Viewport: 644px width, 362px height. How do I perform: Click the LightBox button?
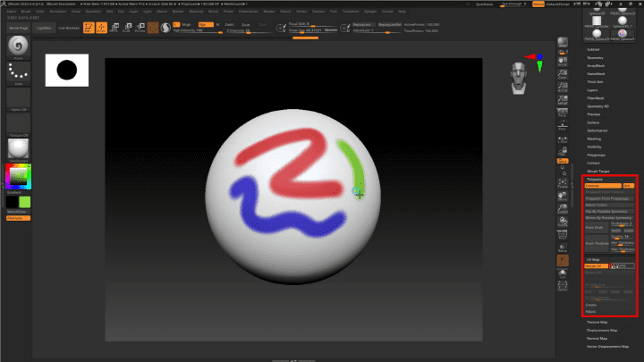click(44, 28)
